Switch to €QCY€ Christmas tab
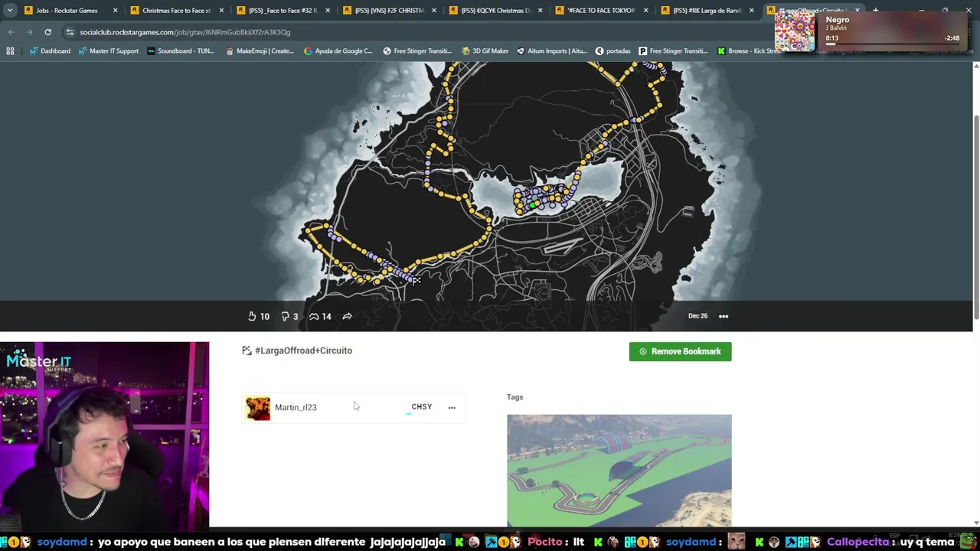The image size is (980, 551). pos(495,11)
